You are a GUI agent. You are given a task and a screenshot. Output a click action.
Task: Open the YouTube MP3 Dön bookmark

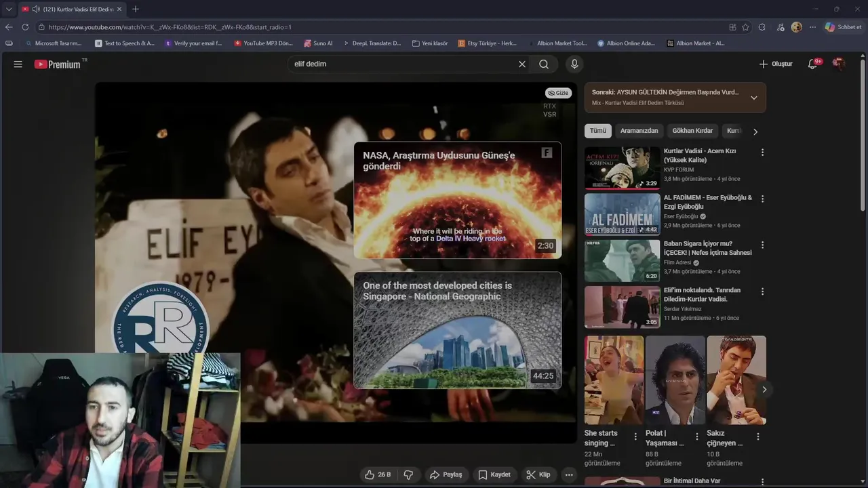(263, 43)
